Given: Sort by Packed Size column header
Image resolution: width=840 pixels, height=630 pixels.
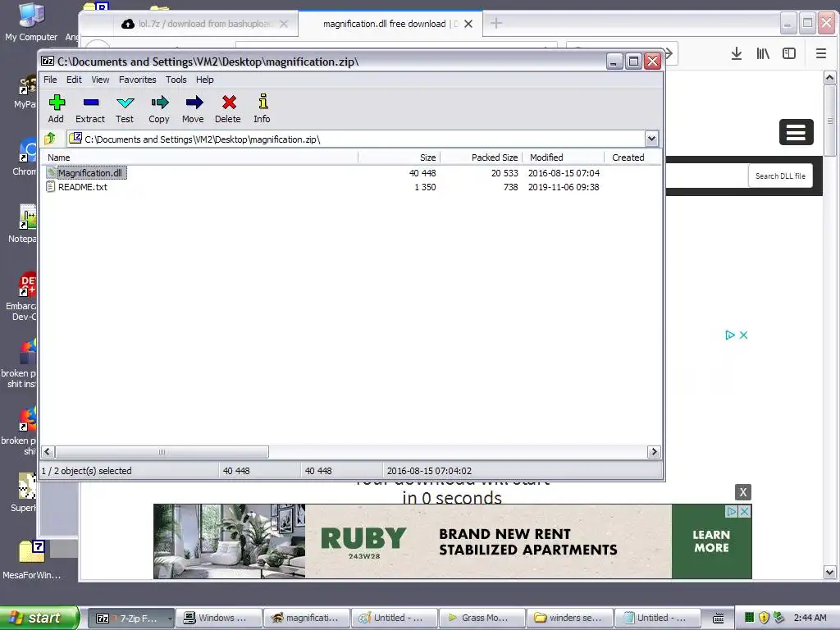Looking at the screenshot, I should tap(481, 157).
